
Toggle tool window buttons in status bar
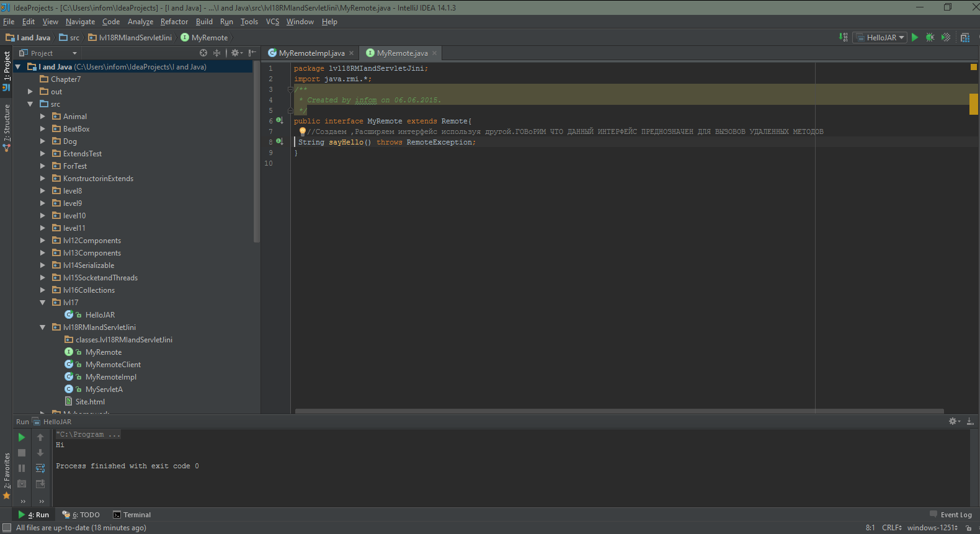pyautogui.click(x=7, y=528)
